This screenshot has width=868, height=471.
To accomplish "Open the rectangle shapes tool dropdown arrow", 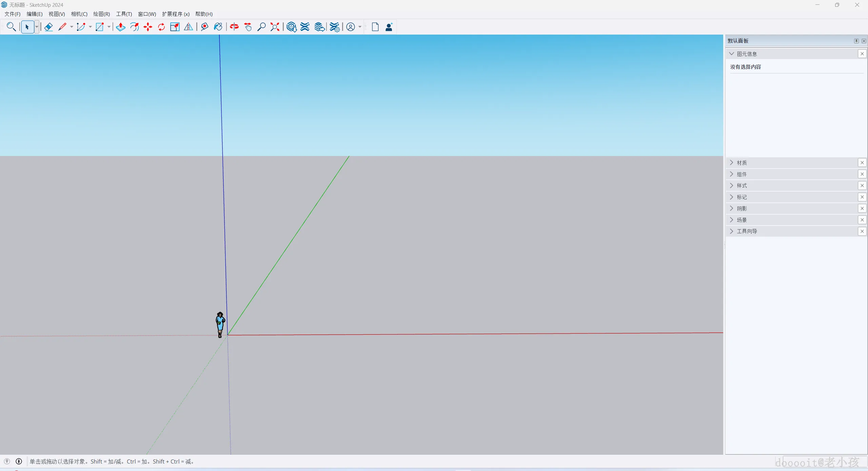I will [109, 27].
